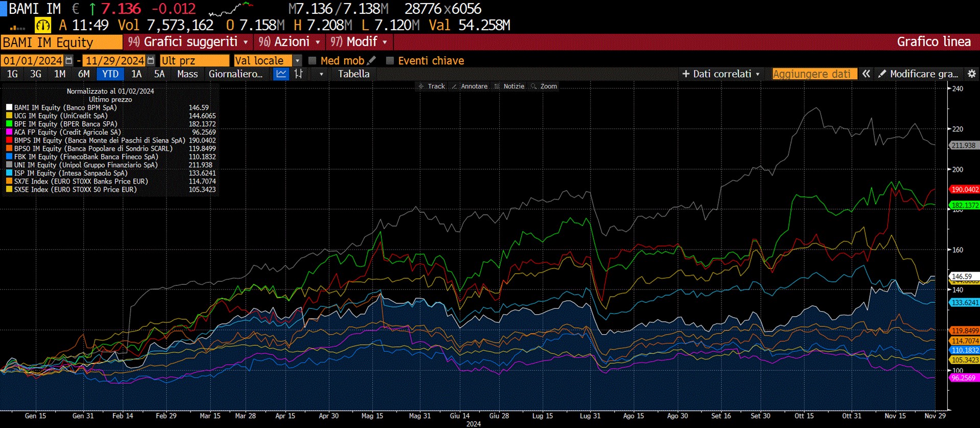Viewport: 980px width, 428px height.
Task: Expand the Grafici suggeriti menu
Action: (188, 42)
